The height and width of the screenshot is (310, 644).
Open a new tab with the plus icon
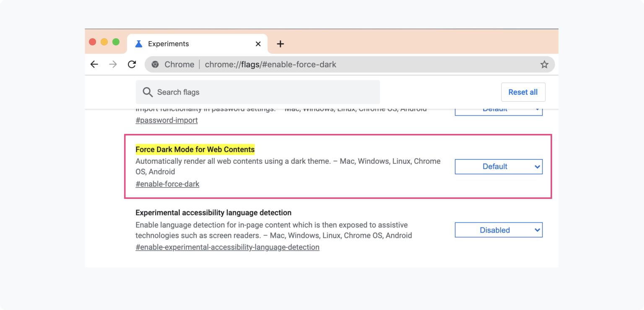click(x=280, y=43)
